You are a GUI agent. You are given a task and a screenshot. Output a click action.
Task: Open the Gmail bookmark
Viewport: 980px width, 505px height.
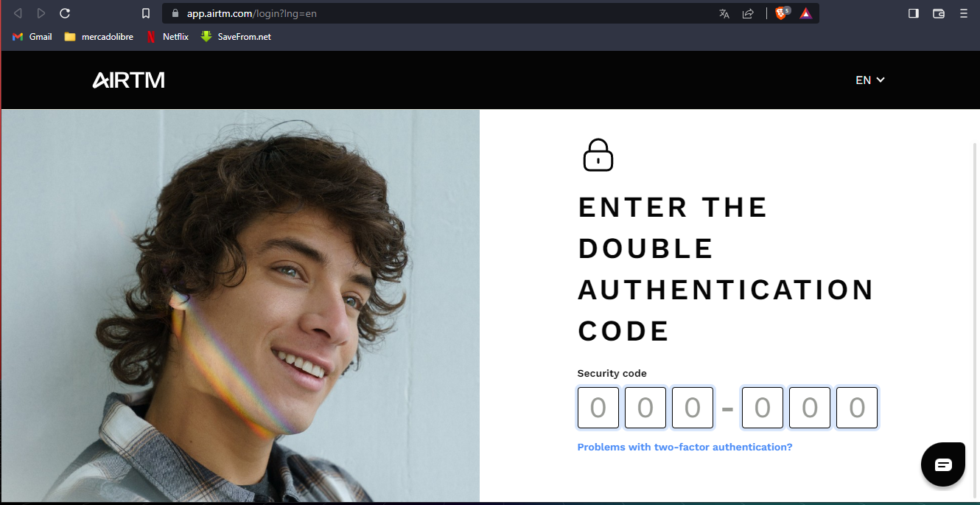(x=32, y=36)
